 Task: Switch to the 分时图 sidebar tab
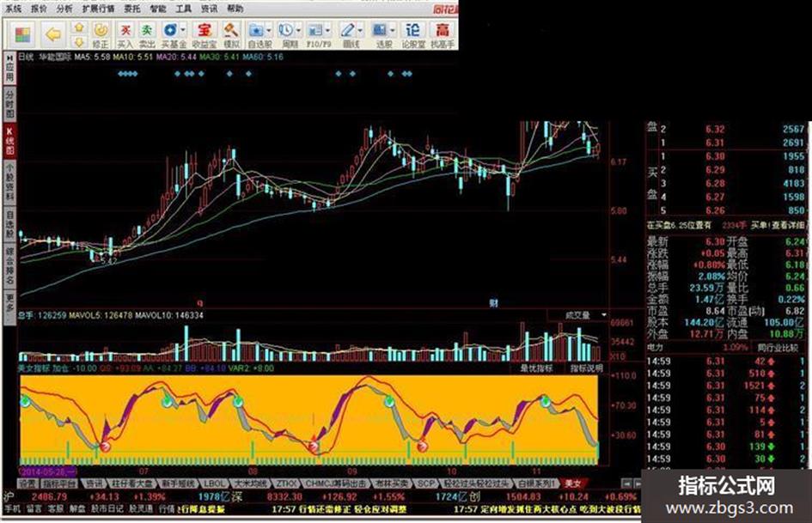point(9,104)
